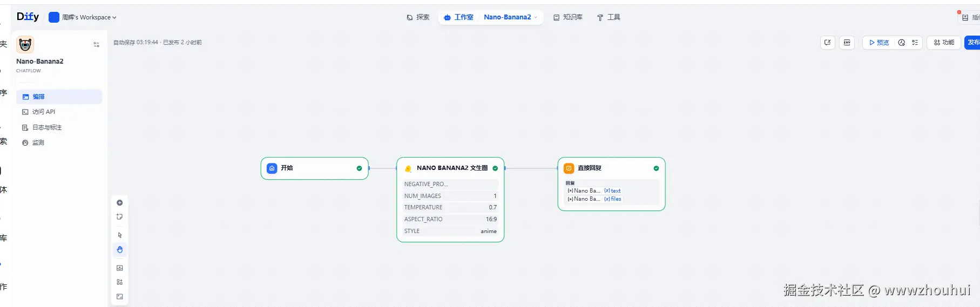The width and height of the screenshot is (980, 307).
Task: Open the checklist icon
Action: 915,43
